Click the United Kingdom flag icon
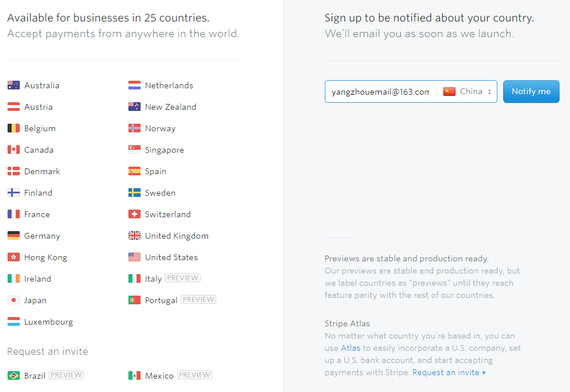 (134, 236)
